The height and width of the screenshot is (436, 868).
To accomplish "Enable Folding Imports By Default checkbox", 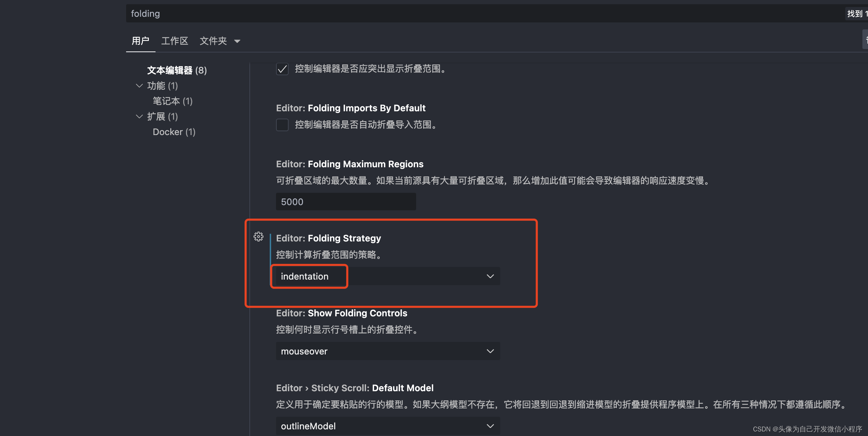I will click(x=282, y=125).
